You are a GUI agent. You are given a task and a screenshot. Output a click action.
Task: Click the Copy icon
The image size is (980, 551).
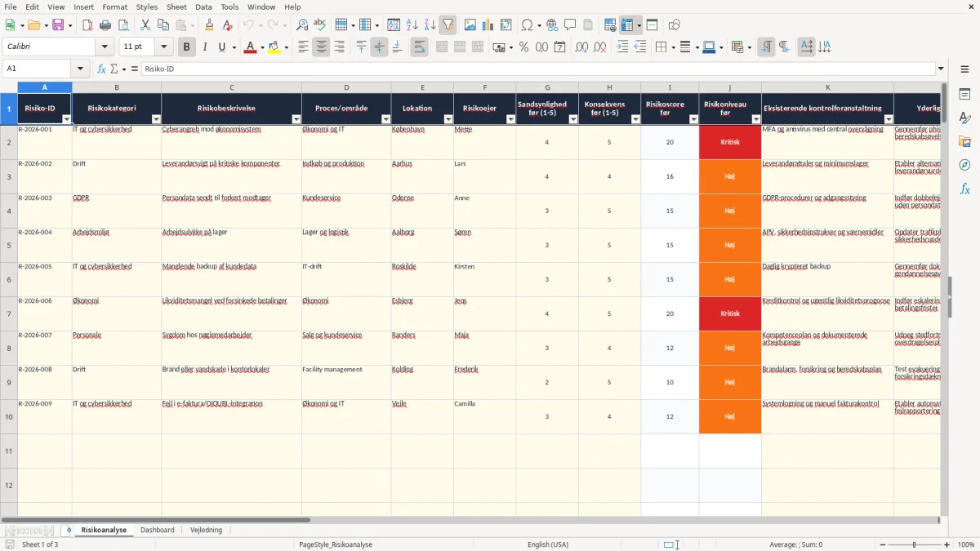pyautogui.click(x=163, y=25)
